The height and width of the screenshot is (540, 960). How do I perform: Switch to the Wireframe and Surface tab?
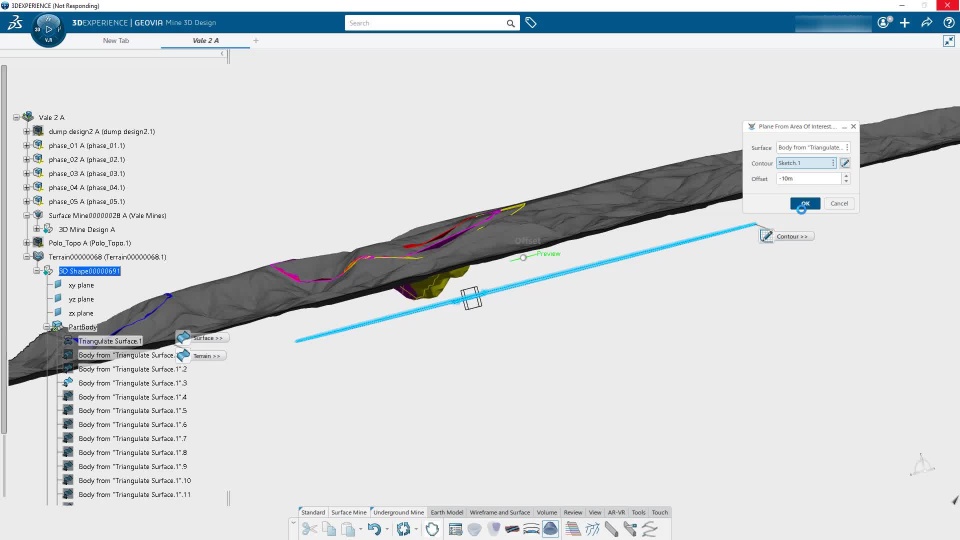coord(500,512)
